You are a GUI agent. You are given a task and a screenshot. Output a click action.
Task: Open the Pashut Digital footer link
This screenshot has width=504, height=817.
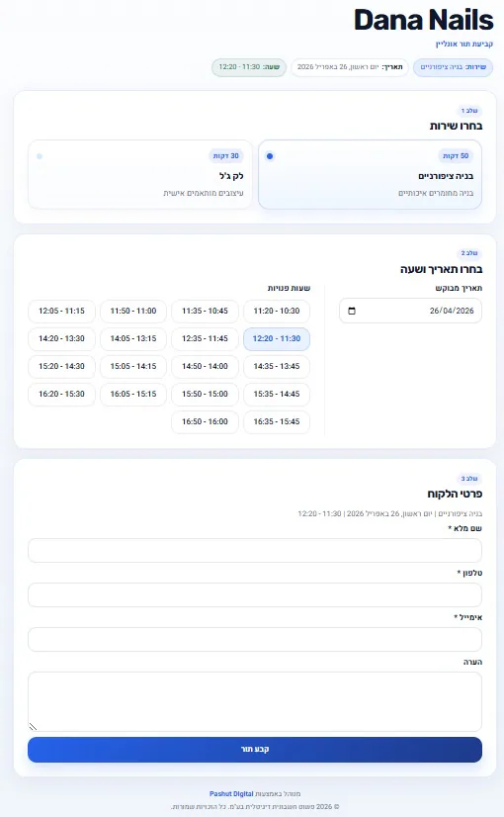pos(231,793)
